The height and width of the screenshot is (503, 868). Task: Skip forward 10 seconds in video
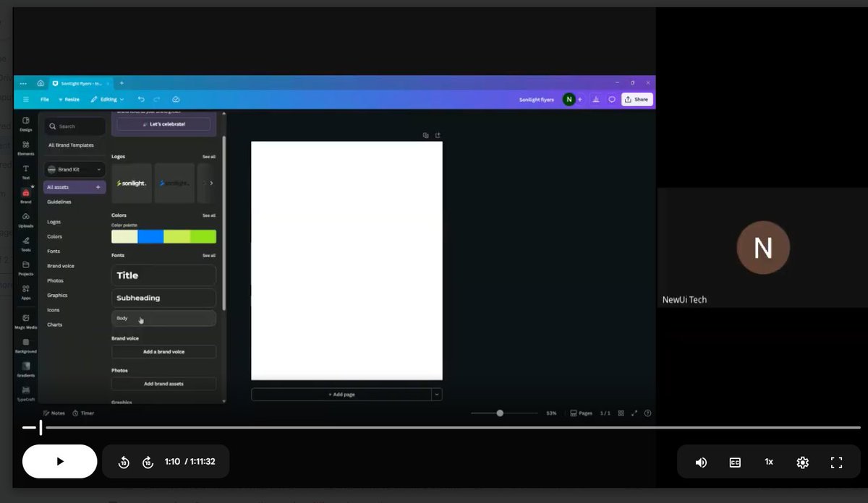(x=148, y=462)
